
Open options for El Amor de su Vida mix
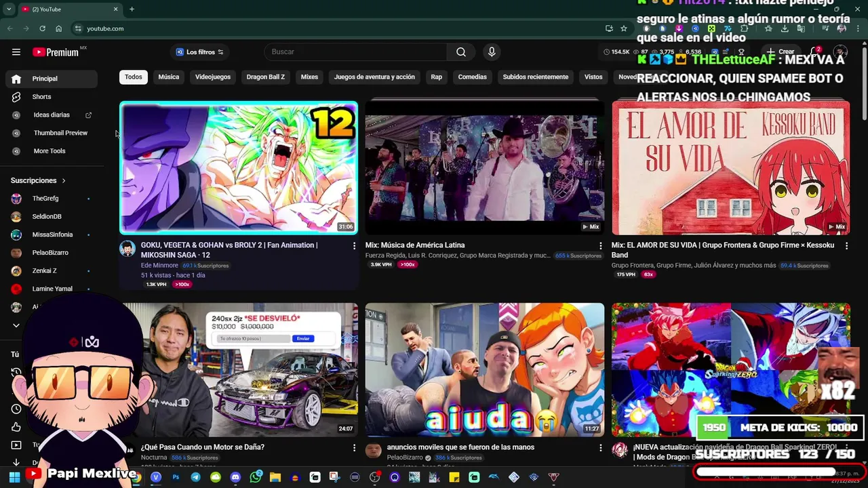point(846,246)
